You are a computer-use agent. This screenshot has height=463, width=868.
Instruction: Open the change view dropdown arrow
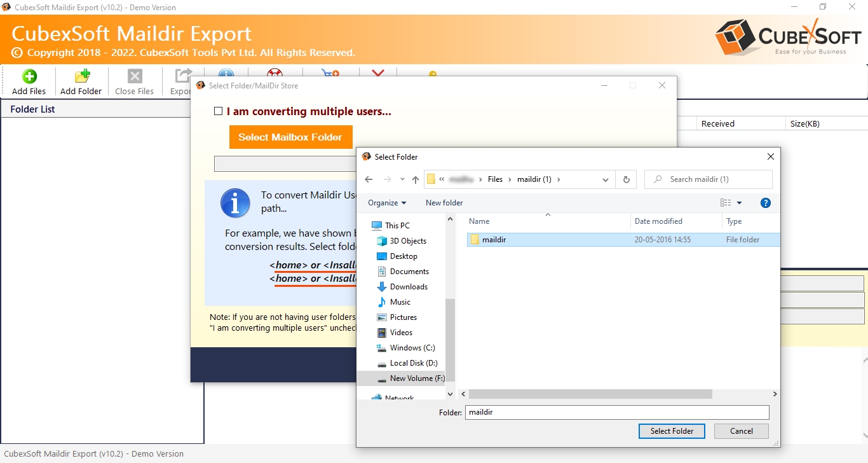[x=738, y=202]
